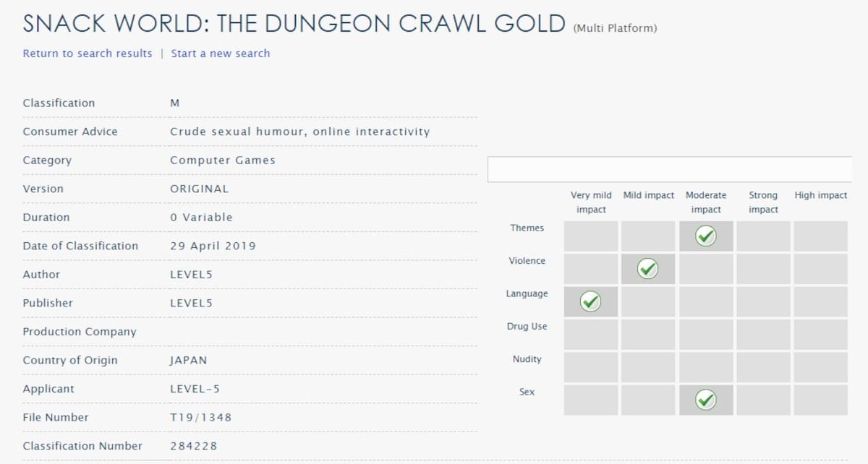This screenshot has height=464, width=868.
Task: Click the 'Mild impact' column header
Action: tap(649, 195)
